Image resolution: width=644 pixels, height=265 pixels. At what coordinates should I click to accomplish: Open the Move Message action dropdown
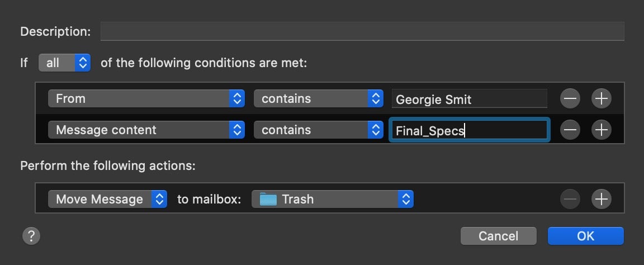click(107, 199)
